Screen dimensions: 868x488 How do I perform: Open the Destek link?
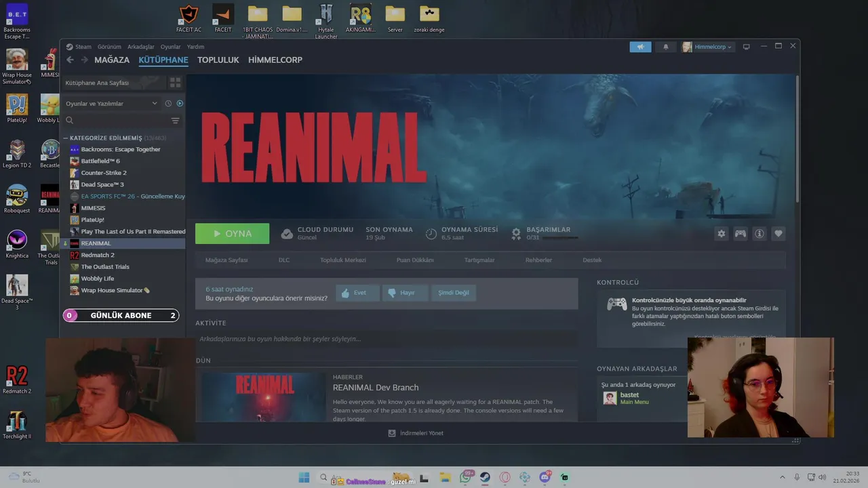coord(592,260)
